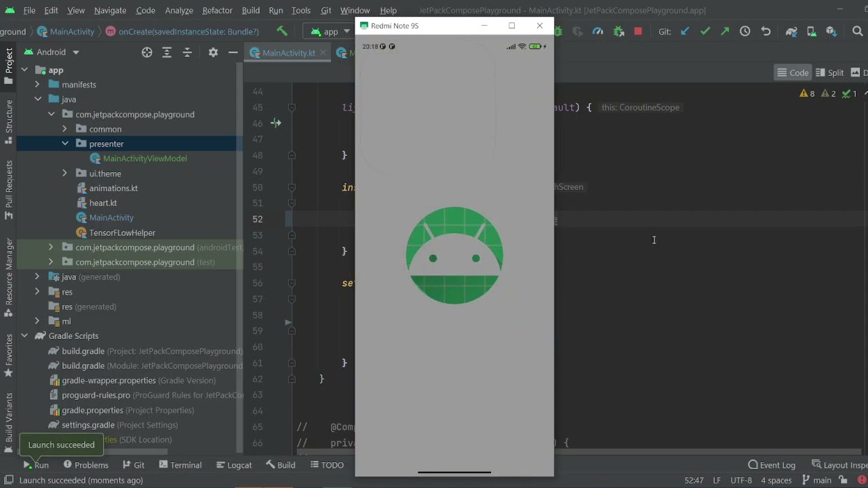
Task: Open the Terminal tool window
Action: [x=180, y=465]
